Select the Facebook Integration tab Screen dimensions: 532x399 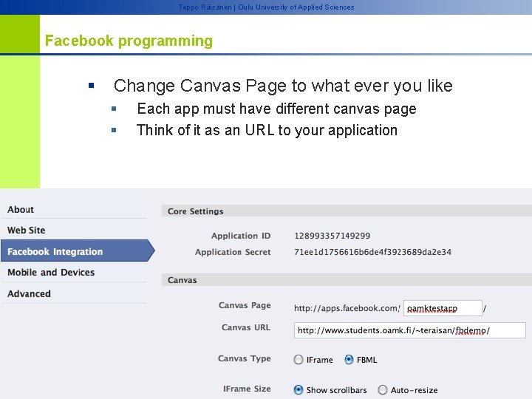coord(78,251)
